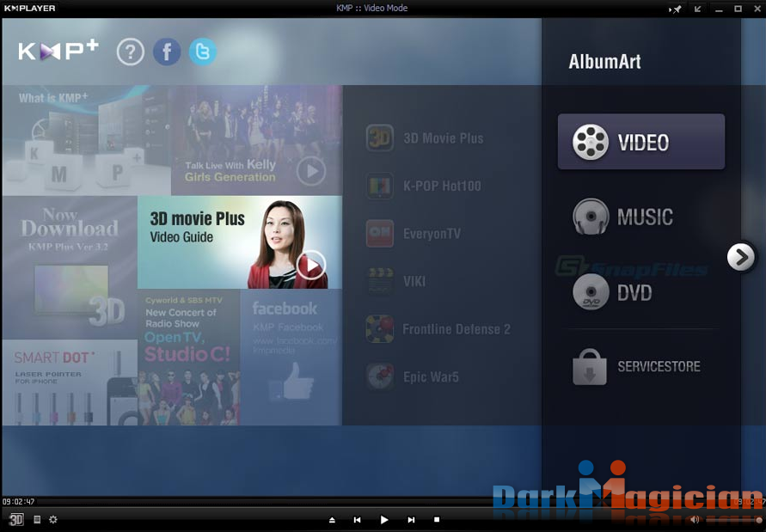Click the eject/open file button

click(332, 520)
